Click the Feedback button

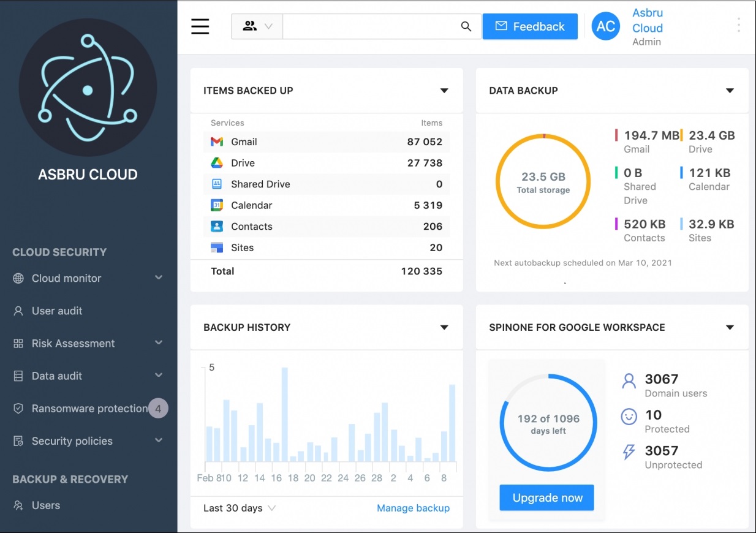coord(530,26)
